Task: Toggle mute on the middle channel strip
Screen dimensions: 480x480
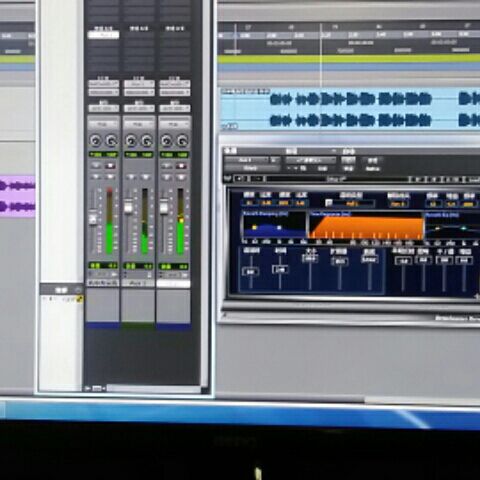Action: pos(146,177)
